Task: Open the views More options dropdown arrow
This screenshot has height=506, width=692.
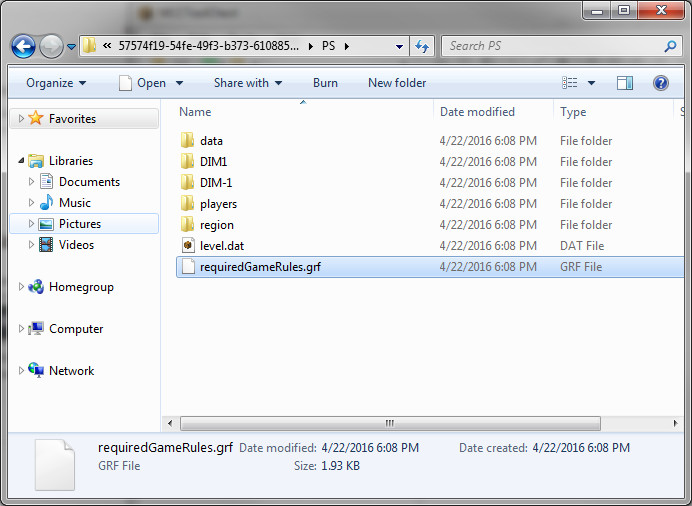Action: pyautogui.click(x=591, y=83)
